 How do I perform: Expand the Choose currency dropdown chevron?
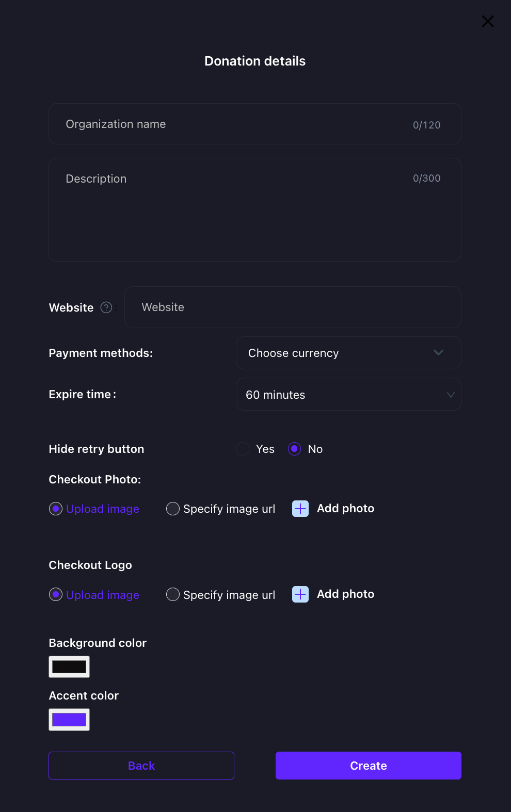point(438,353)
